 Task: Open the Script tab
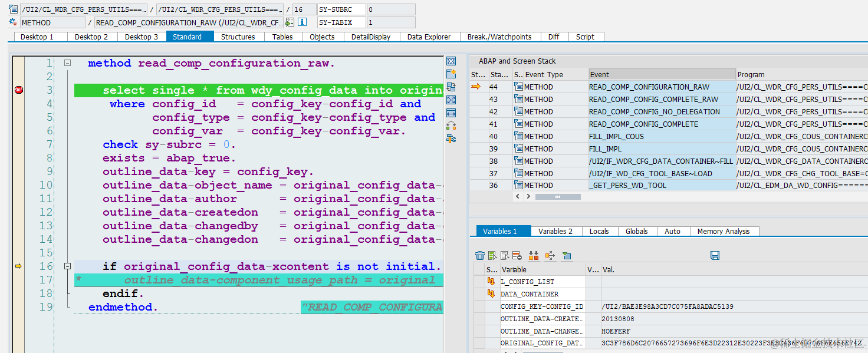[x=585, y=37]
